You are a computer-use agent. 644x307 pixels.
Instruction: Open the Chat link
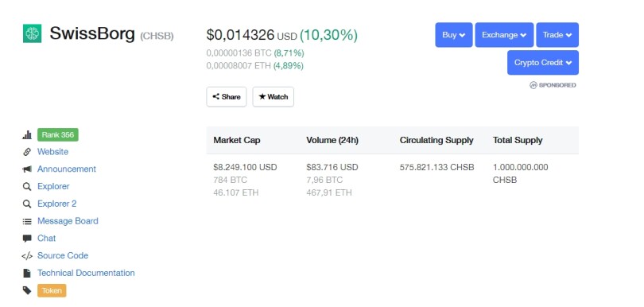tap(46, 239)
